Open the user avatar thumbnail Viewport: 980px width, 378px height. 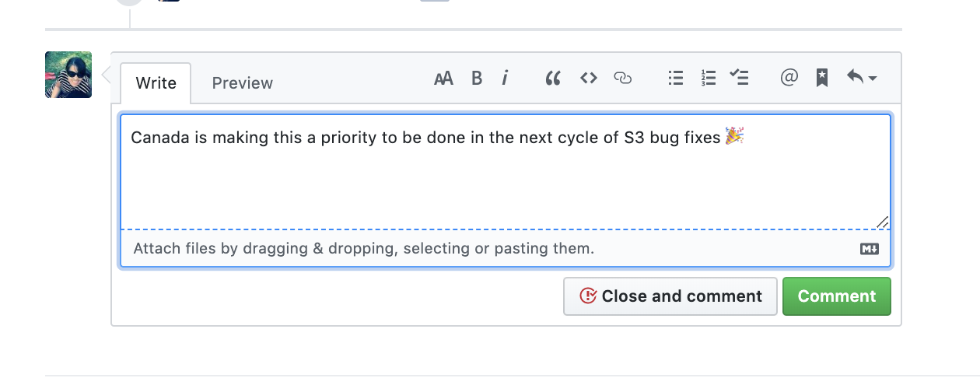pyautogui.click(x=68, y=75)
